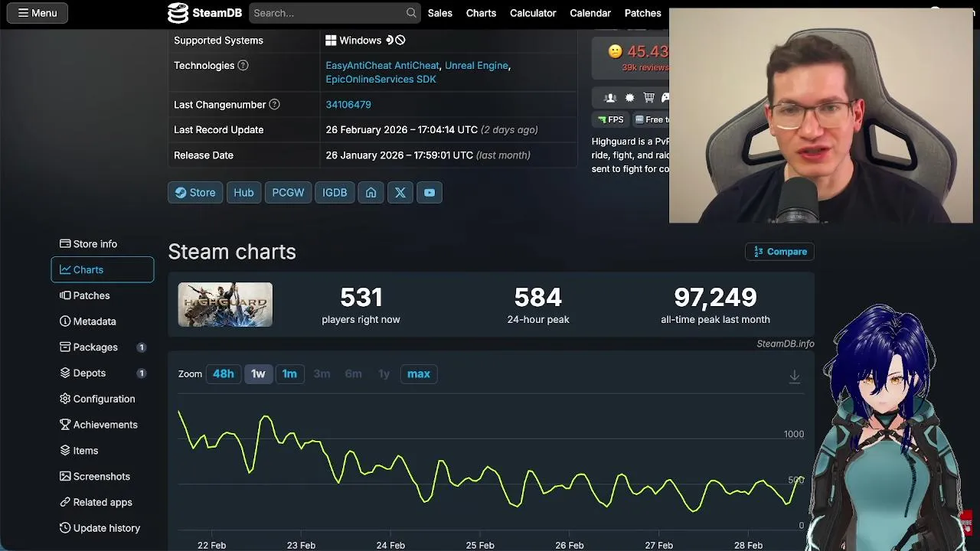Image resolution: width=980 pixels, height=551 pixels.
Task: Open the hamburger Menu button
Action: 38,13
